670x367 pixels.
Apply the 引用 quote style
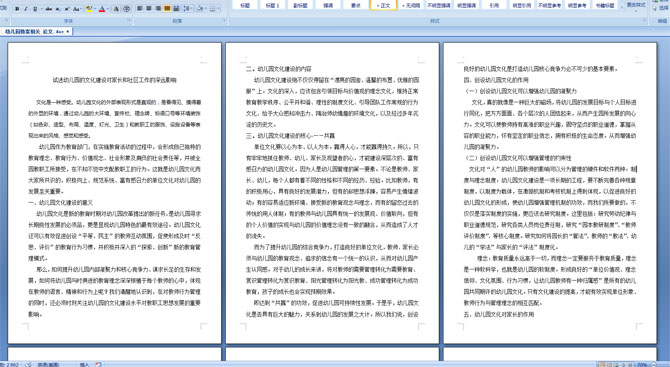[x=494, y=5]
